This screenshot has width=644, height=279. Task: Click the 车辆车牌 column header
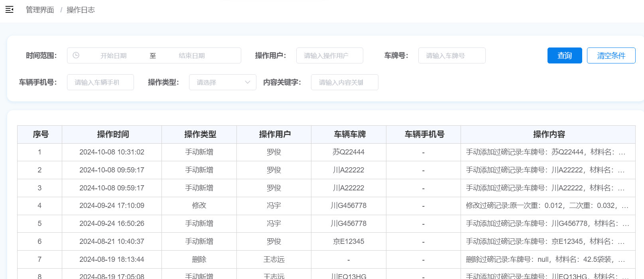pyautogui.click(x=349, y=135)
